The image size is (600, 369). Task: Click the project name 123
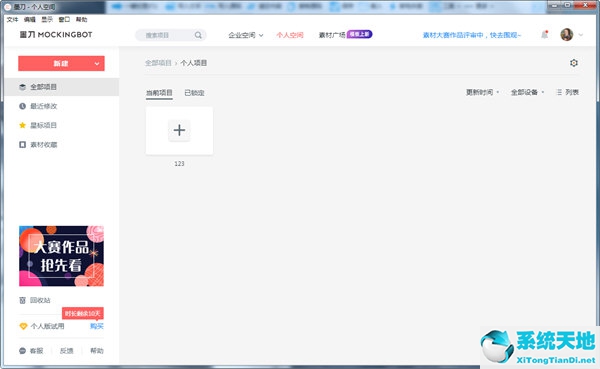[179, 163]
